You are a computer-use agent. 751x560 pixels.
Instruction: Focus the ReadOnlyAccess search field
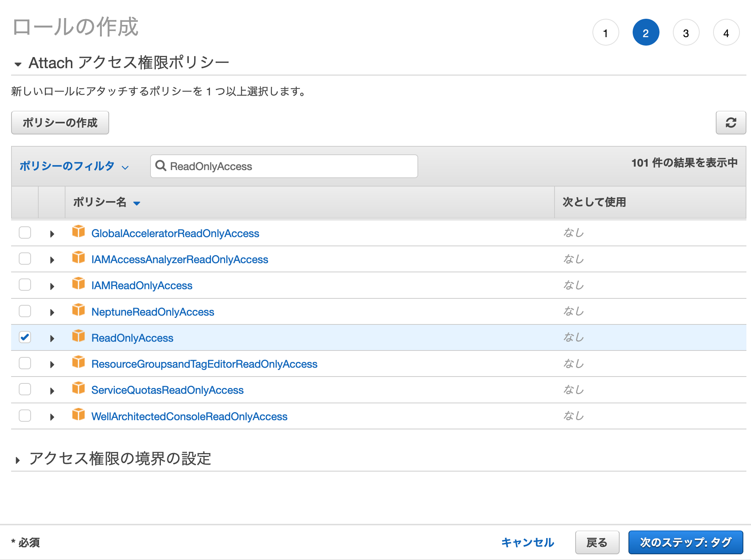(291, 166)
